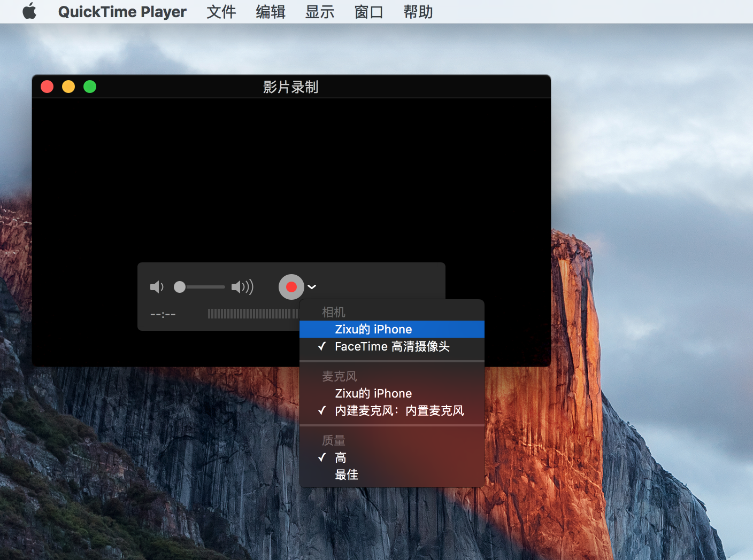Click the high volume speaker icon

click(242, 287)
